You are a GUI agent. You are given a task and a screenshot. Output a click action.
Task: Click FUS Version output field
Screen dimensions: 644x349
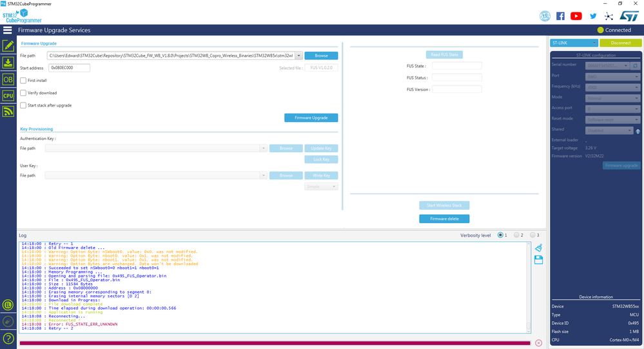click(456, 89)
